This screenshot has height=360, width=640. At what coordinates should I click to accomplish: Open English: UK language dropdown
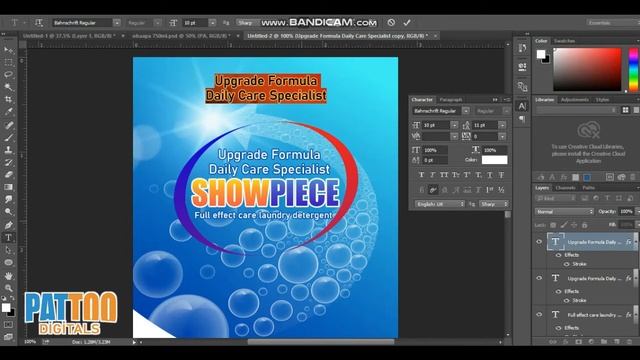click(x=440, y=204)
